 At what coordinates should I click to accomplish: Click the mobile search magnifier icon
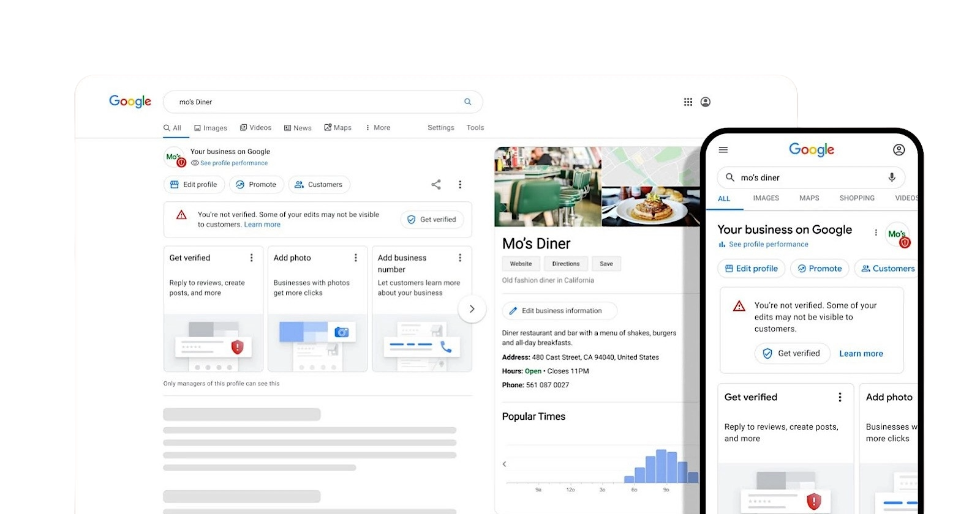[x=730, y=177]
